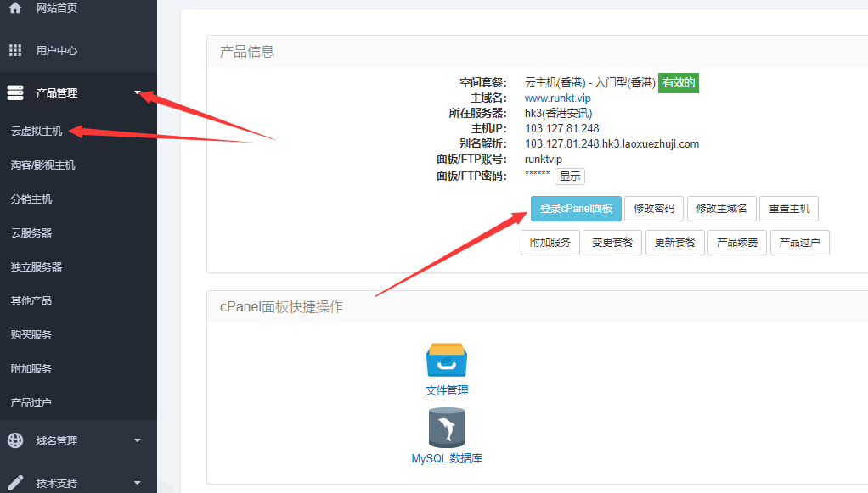Viewport: 868px width, 493px height.
Task: Expand the 域名管理 dropdown arrow
Action: 138,440
